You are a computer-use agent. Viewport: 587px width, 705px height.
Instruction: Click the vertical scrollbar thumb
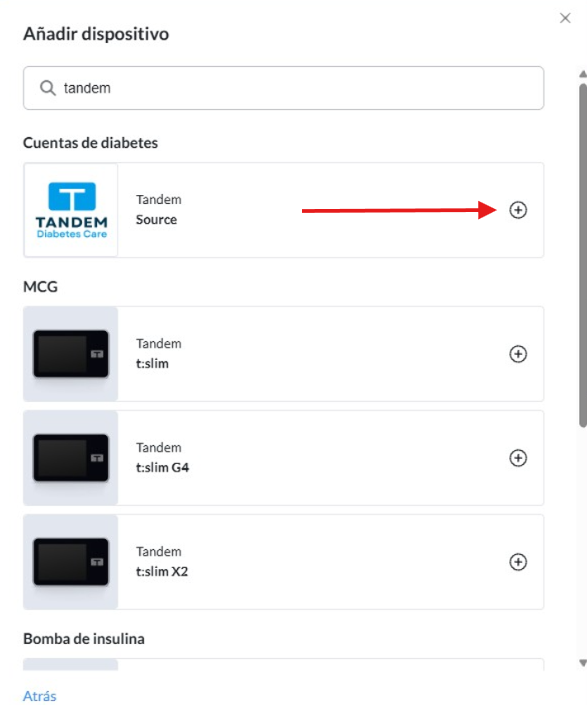point(583,255)
